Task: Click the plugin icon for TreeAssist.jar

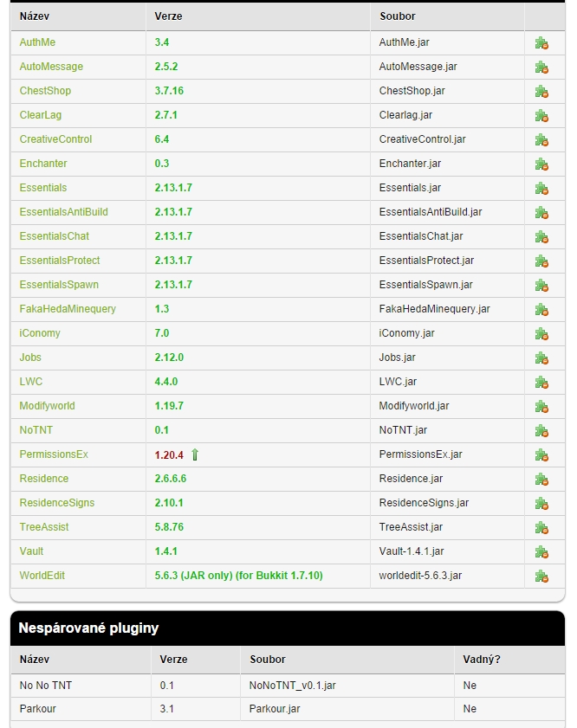Action: 541,528
